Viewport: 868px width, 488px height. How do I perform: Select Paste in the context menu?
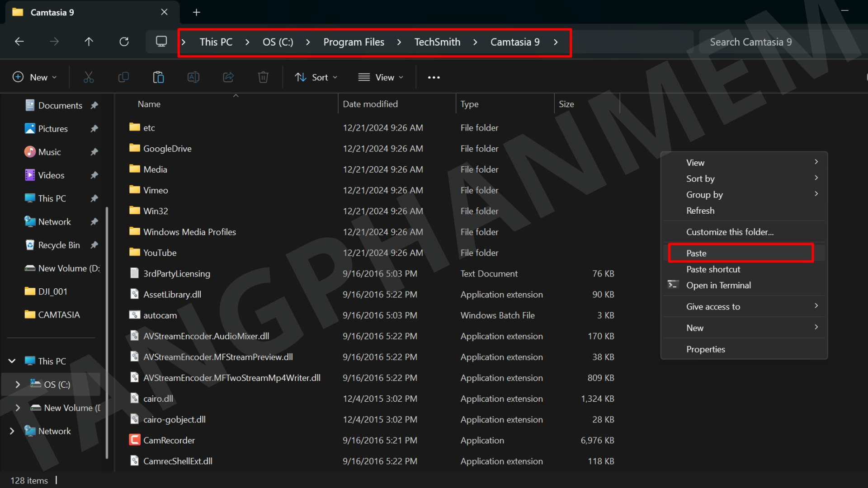[744, 253]
